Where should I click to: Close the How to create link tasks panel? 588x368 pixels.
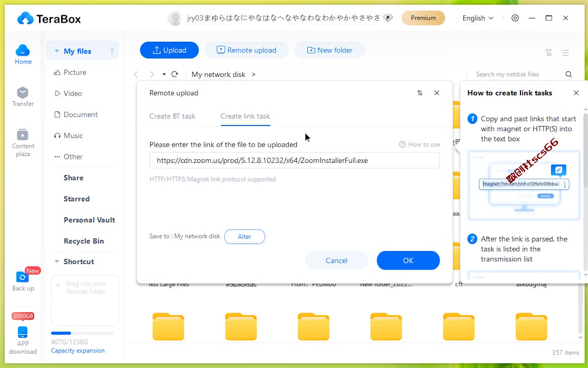(576, 93)
